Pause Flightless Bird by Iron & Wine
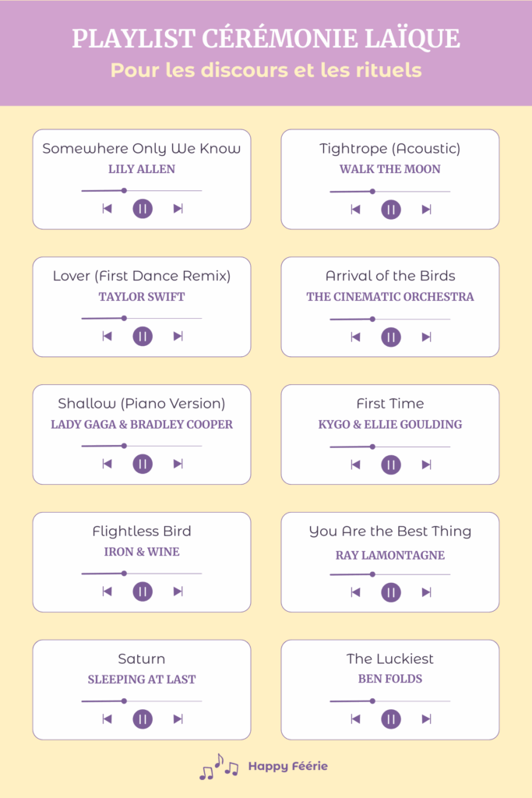 (143, 591)
